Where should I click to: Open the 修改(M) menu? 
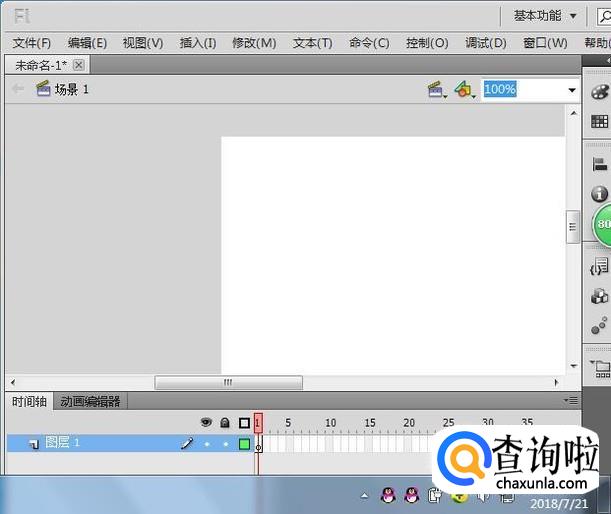point(254,43)
